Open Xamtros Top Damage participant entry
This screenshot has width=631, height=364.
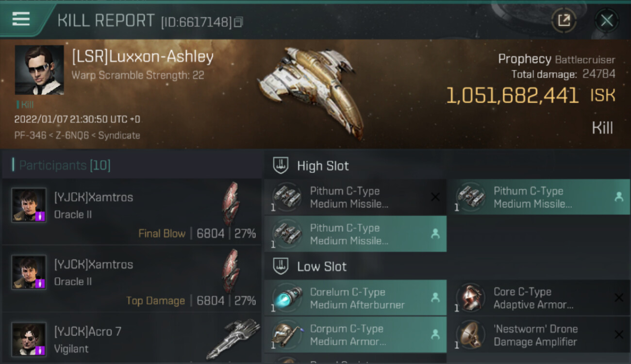[x=132, y=280]
